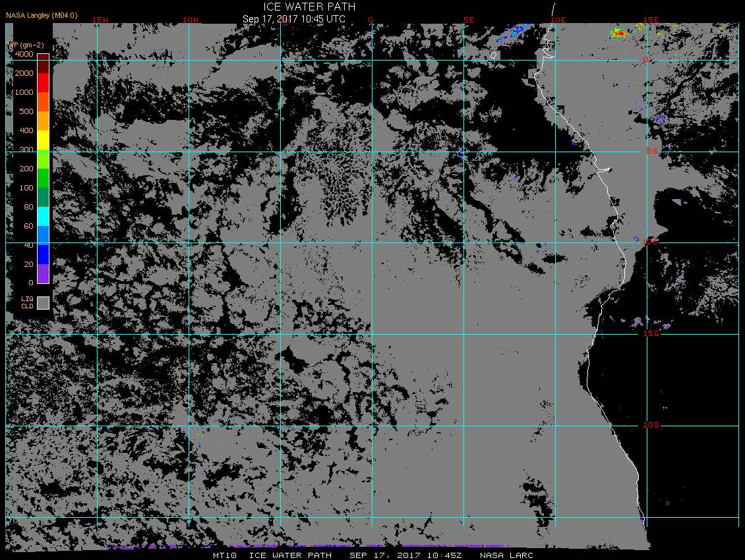Screen dimensions: 745x560
Task: Select the yellow 300-400 legend color
Action: click(44, 140)
